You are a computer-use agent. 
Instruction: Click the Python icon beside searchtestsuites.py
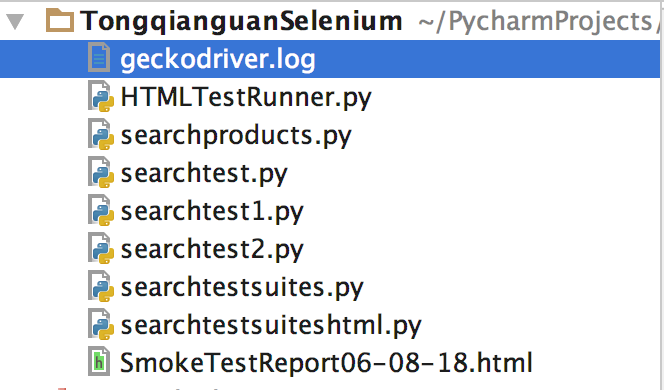click(100, 287)
